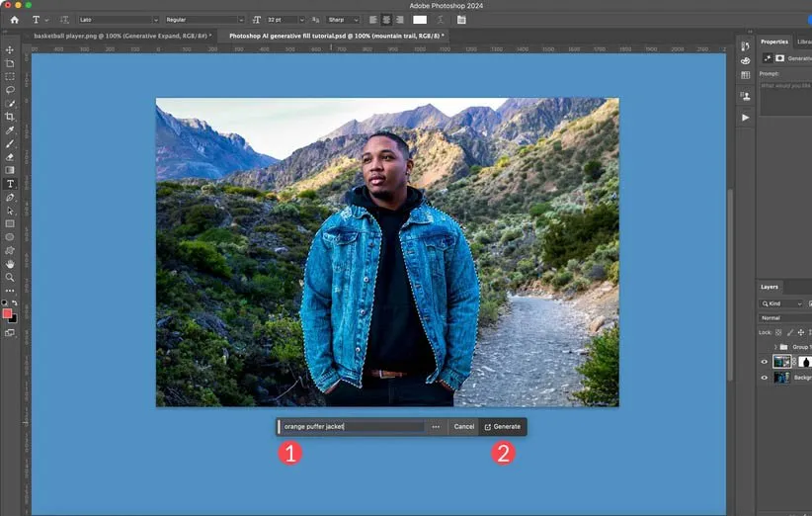Click the red foreground color swatch
This screenshot has height=516, width=812.
tap(8, 313)
